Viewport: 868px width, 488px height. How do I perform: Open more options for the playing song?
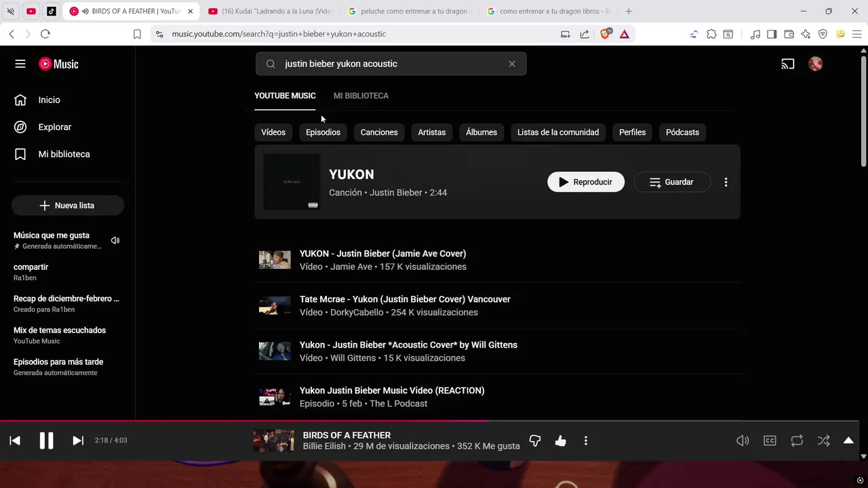coord(586,441)
